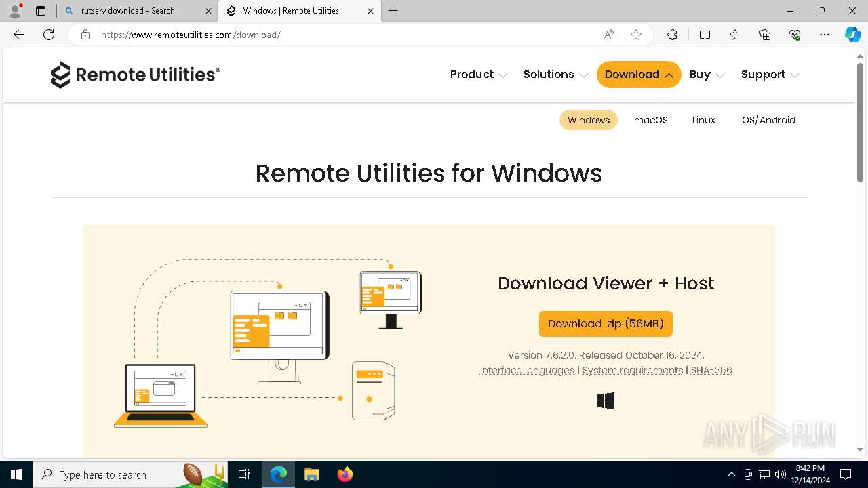Open network status tray icon
The width and height of the screenshot is (868, 488).
tap(764, 474)
